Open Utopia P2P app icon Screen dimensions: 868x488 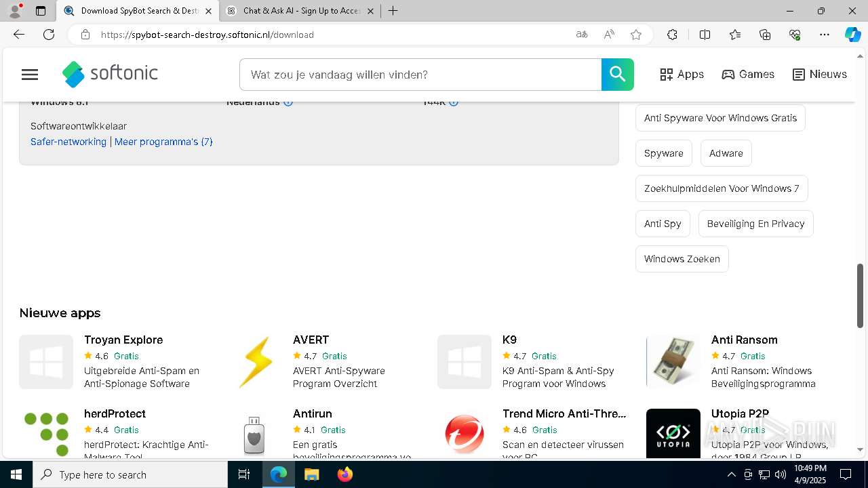673,434
